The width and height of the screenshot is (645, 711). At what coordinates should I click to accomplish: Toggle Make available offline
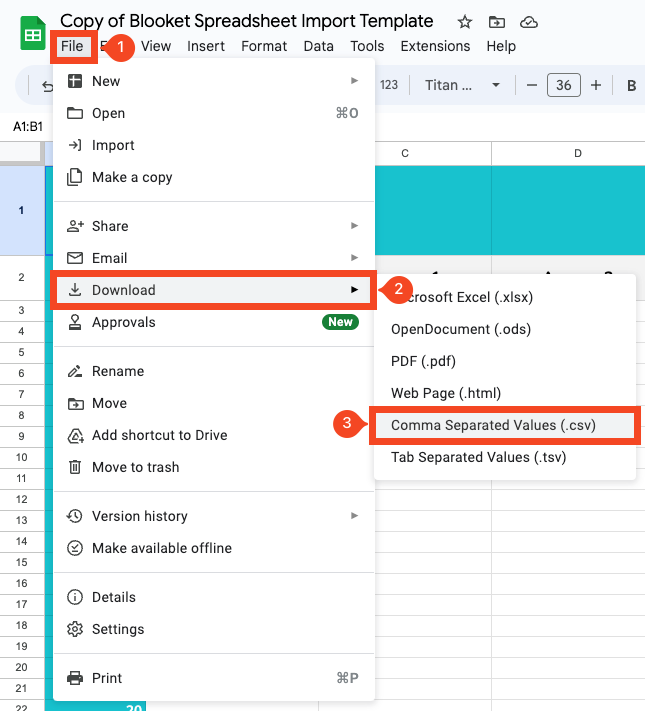[214, 548]
